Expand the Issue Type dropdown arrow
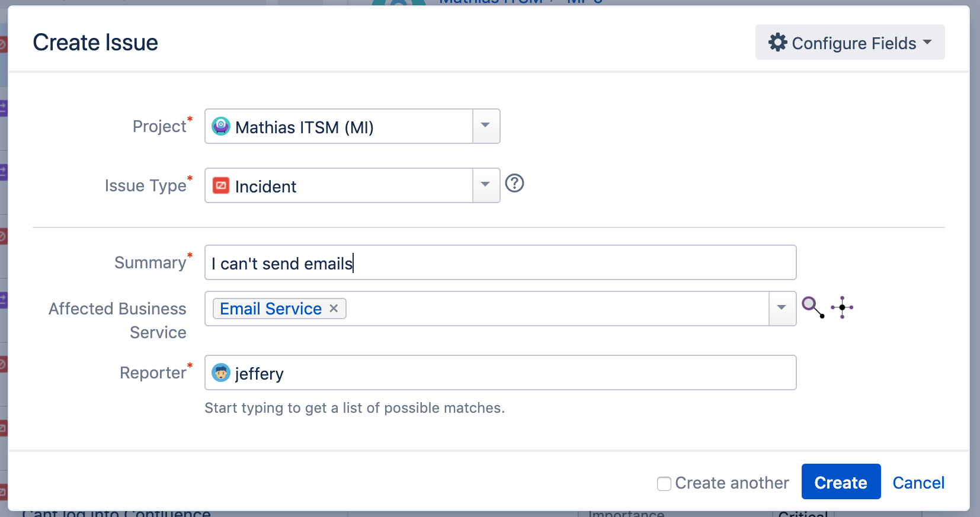 coord(486,185)
